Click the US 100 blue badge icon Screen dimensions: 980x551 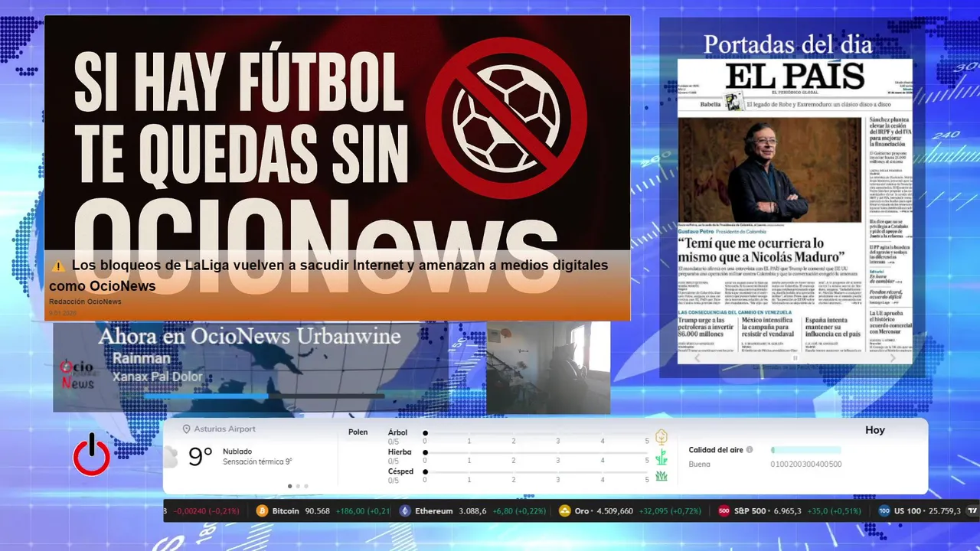(884, 511)
